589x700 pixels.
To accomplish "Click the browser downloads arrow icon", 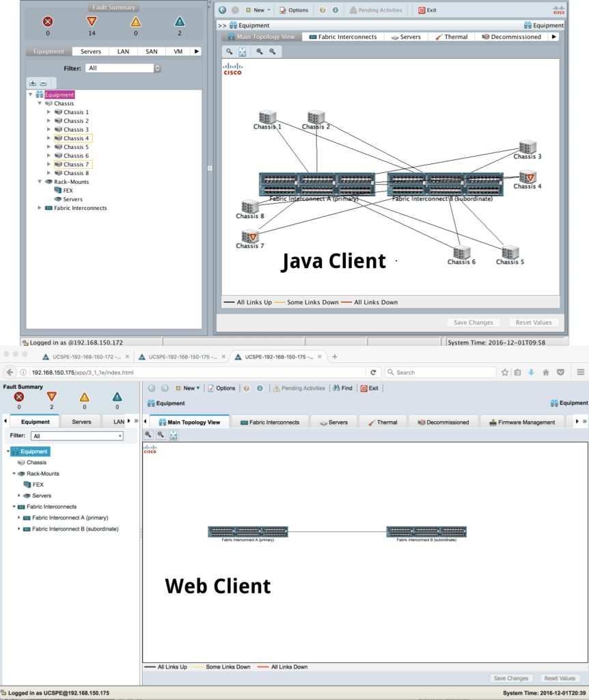I will pos(531,373).
